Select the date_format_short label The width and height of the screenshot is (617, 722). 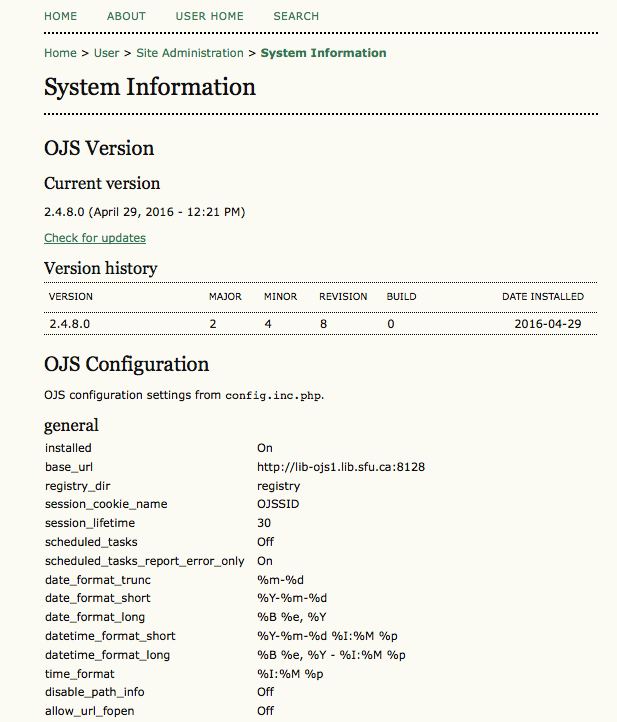pyautogui.click(x=98, y=598)
